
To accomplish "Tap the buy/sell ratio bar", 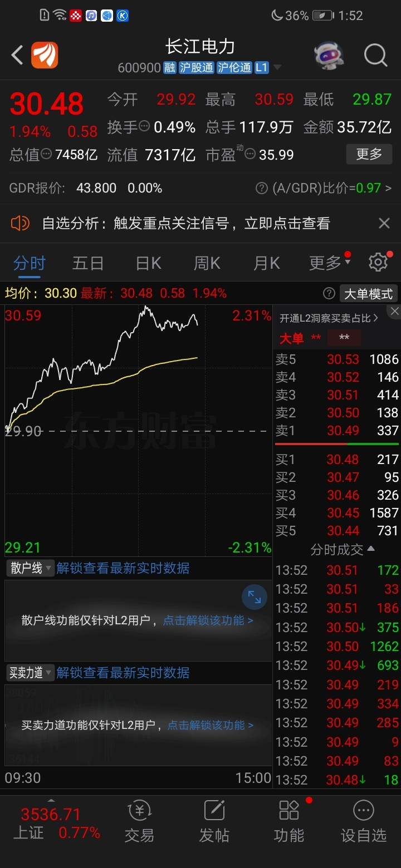I will pos(337,444).
